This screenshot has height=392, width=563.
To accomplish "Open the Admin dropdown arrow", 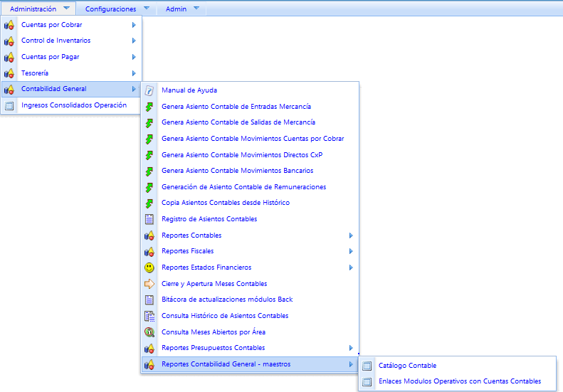I will pos(196,8).
